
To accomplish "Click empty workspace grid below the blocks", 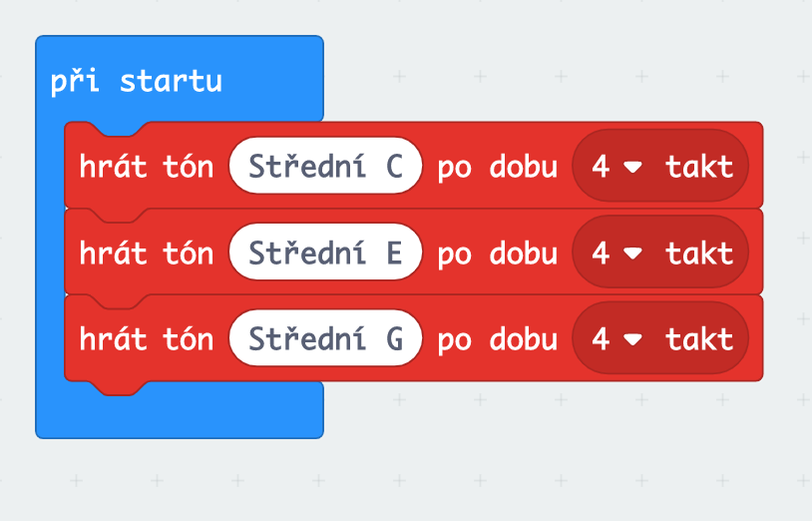I will [x=499, y=469].
